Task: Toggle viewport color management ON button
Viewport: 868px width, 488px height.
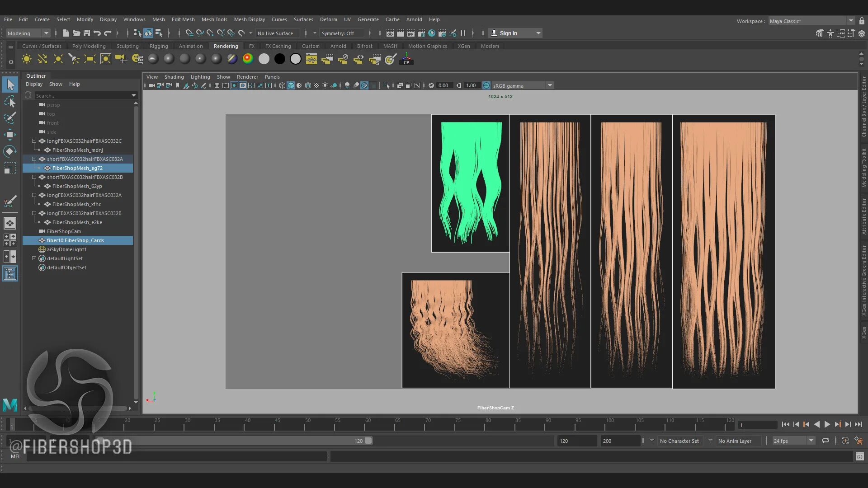Action: pyautogui.click(x=486, y=85)
